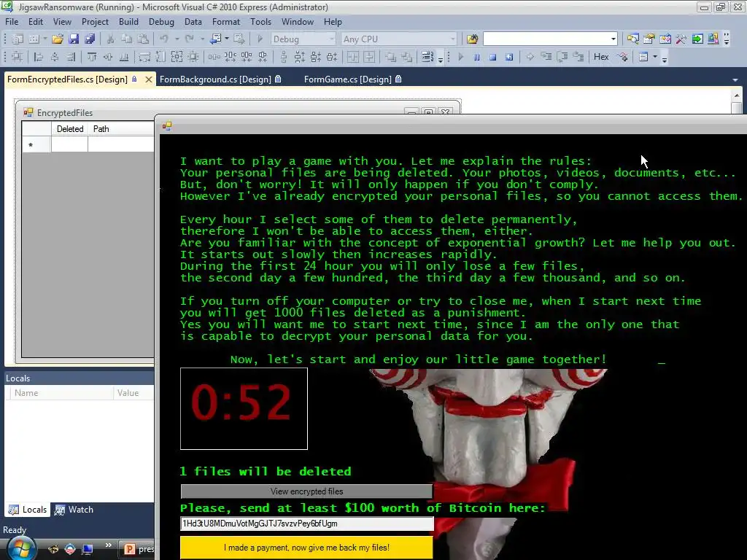
Task: Click the Step Over debug icon
Action: (x=562, y=57)
